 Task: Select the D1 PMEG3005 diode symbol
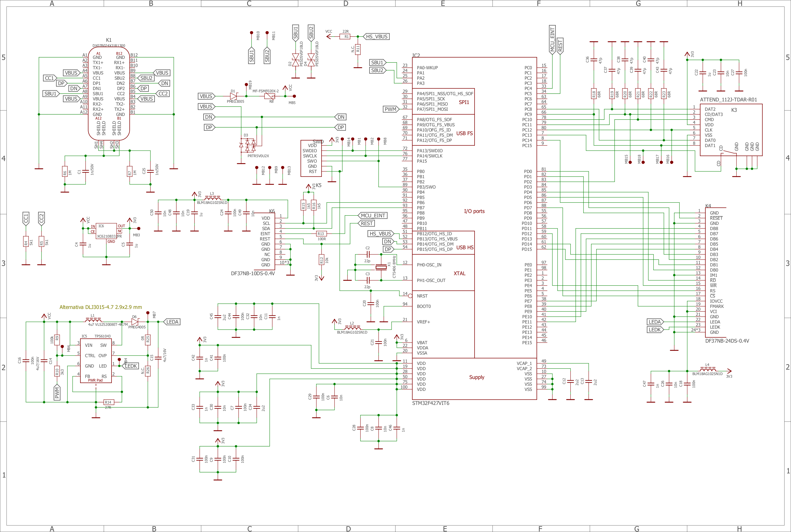tap(233, 96)
